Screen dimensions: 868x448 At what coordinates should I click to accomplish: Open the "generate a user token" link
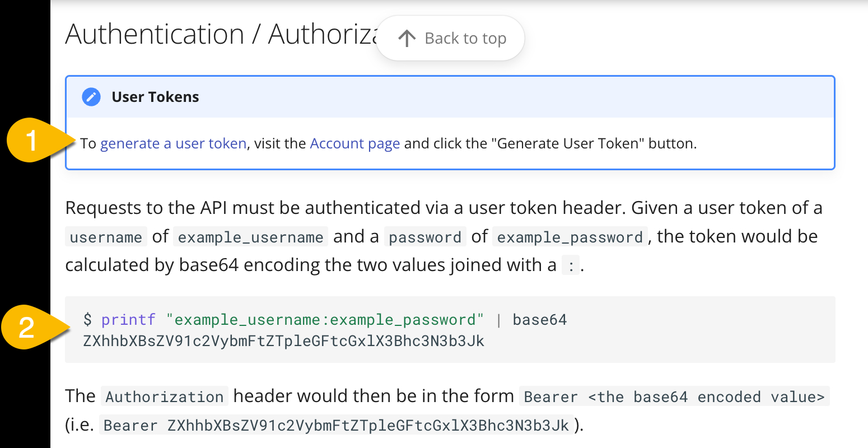pyautogui.click(x=173, y=144)
